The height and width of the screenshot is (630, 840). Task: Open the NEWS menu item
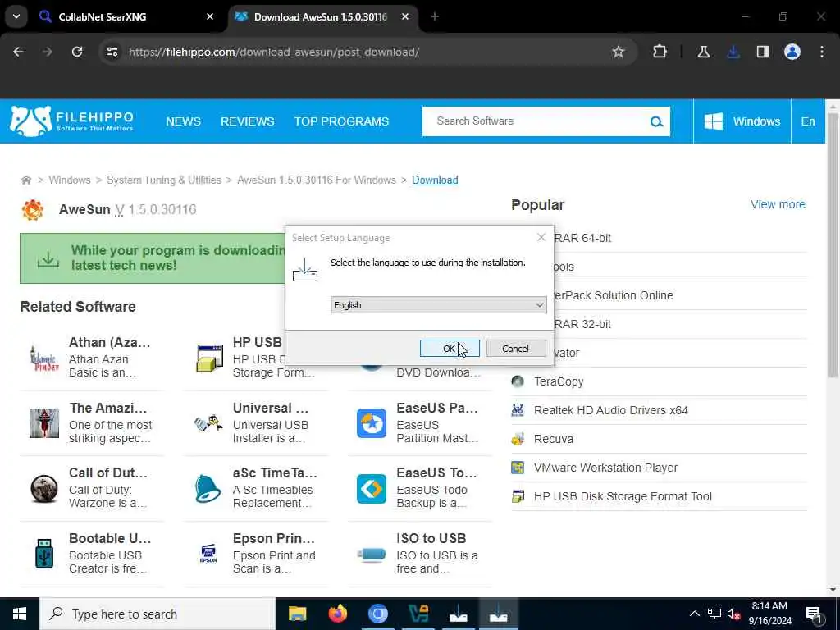coord(183,121)
